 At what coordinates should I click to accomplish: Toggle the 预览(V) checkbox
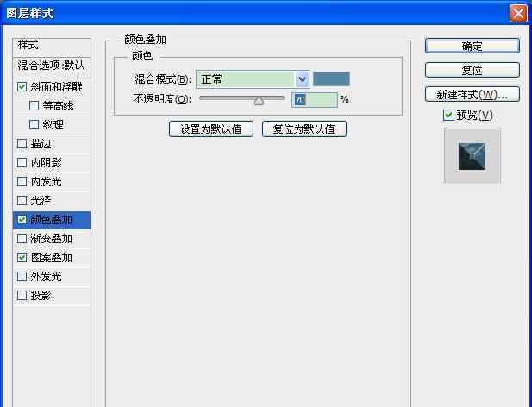click(448, 116)
